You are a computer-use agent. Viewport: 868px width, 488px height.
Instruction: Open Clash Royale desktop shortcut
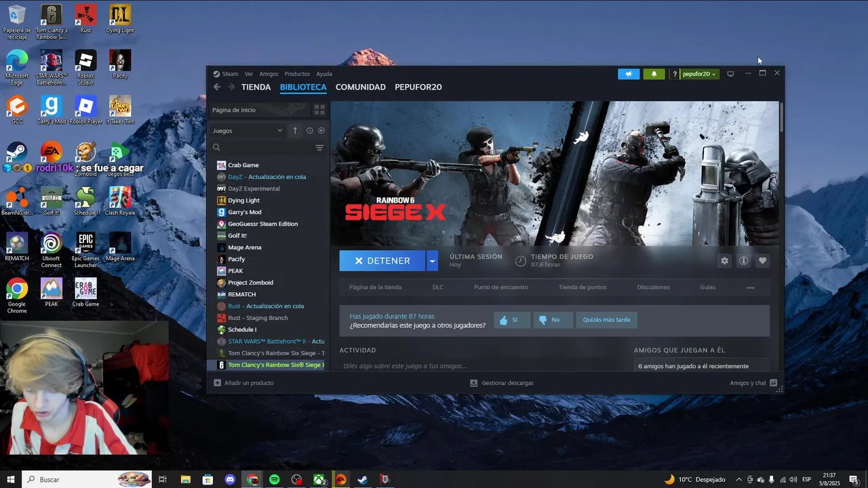120,201
